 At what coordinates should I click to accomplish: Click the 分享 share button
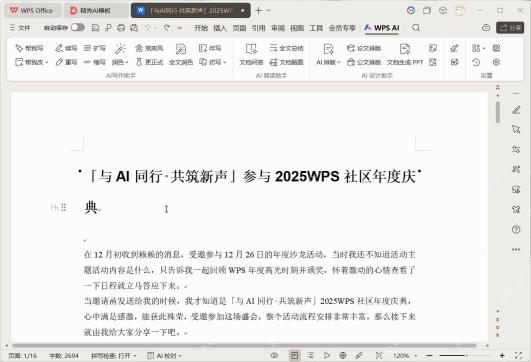(510, 27)
